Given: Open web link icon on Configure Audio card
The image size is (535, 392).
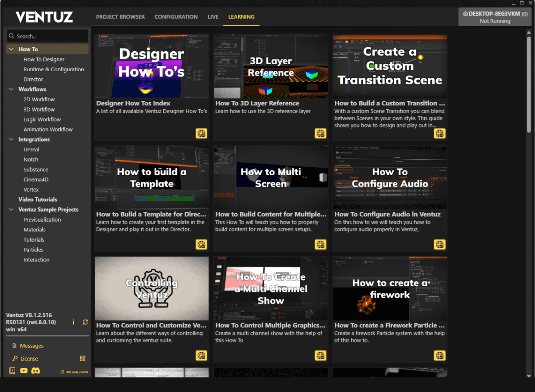Looking at the screenshot, I should pyautogui.click(x=439, y=244).
